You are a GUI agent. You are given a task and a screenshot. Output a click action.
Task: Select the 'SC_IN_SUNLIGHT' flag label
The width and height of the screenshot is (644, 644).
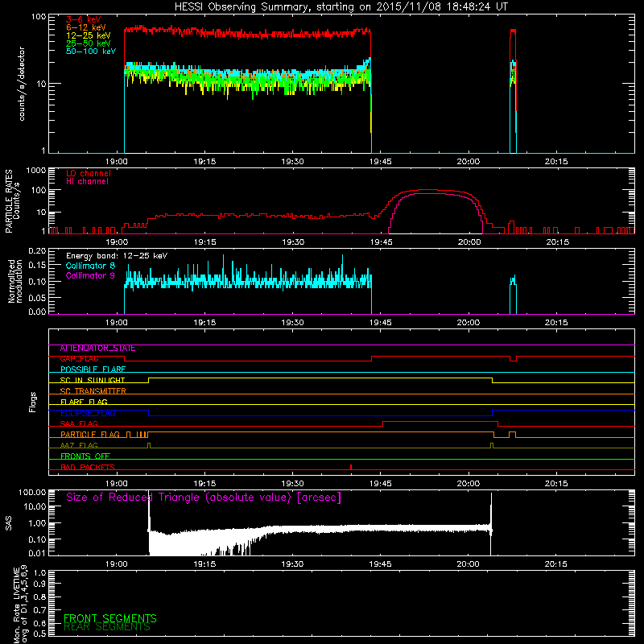(93, 380)
